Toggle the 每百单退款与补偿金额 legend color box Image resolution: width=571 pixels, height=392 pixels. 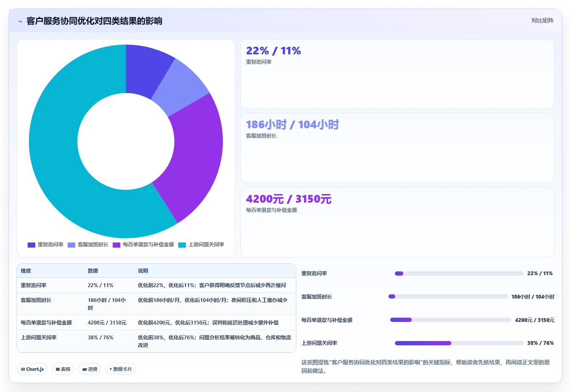[116, 245]
